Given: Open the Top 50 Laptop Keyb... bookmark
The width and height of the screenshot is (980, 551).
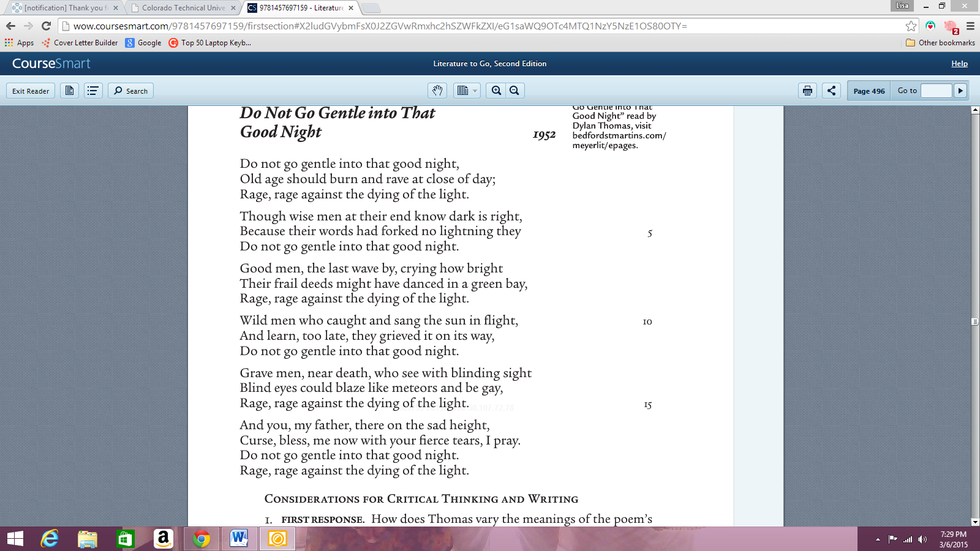Looking at the screenshot, I should coord(210,43).
